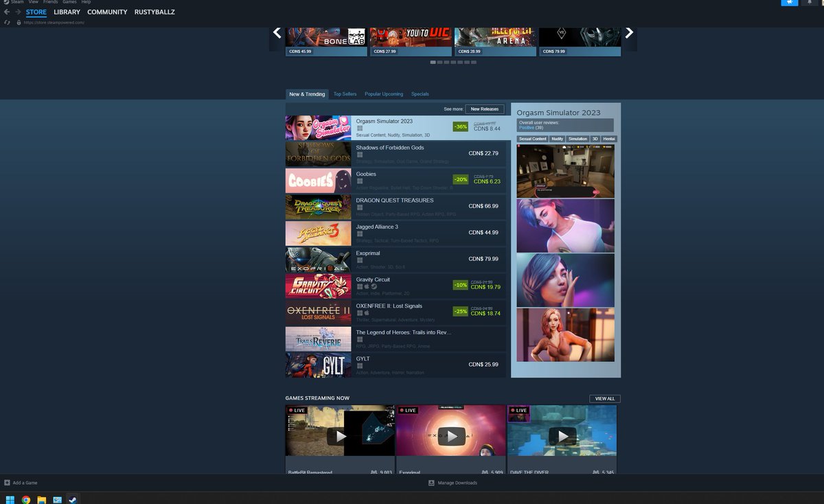
Task: Click the New Releases button
Action: tap(485, 109)
